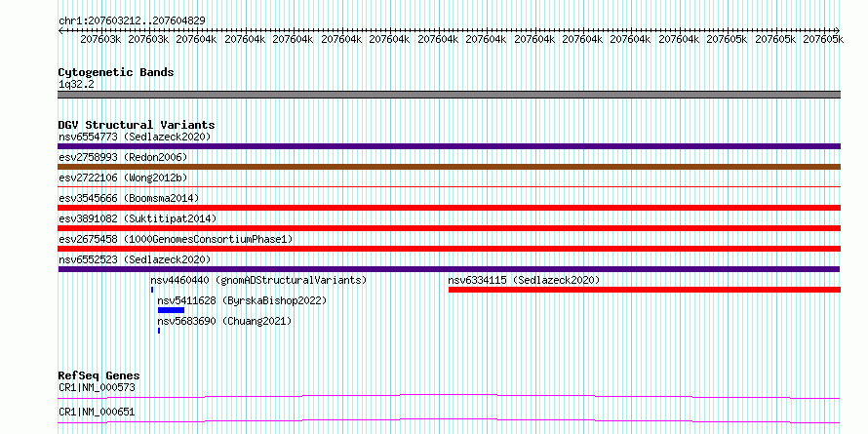The width and height of the screenshot is (868, 434).
Task: Click the esv2722106 (Wong2012b) label
Action: tap(123, 178)
